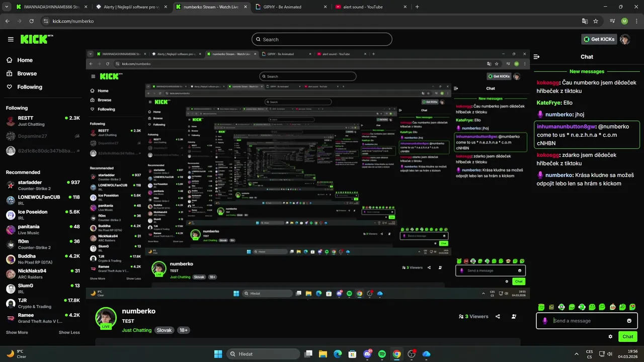Open File Explorer from the taskbar

(x=323, y=354)
